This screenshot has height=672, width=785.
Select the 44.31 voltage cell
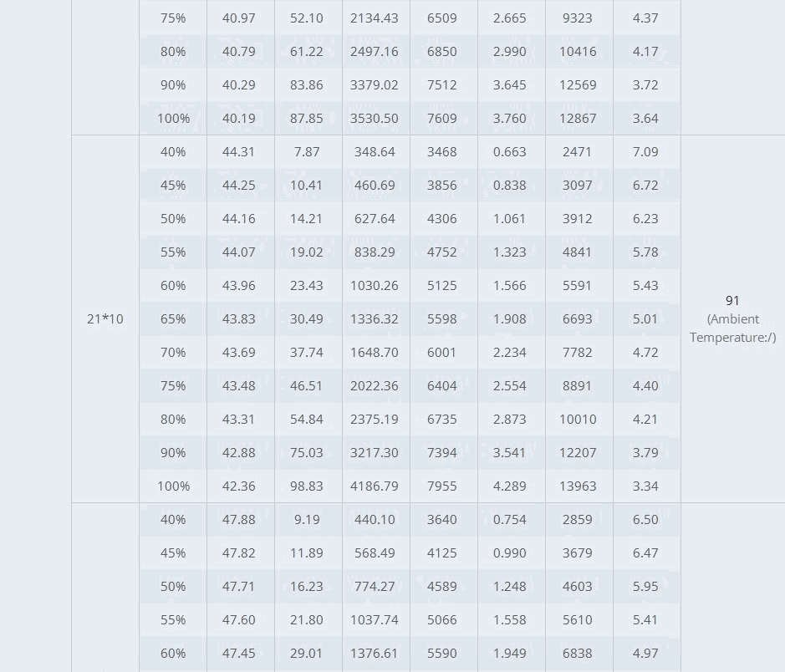(239, 151)
